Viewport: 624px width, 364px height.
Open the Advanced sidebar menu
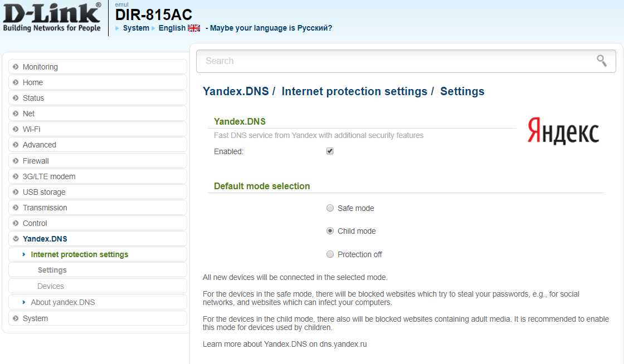coord(40,145)
